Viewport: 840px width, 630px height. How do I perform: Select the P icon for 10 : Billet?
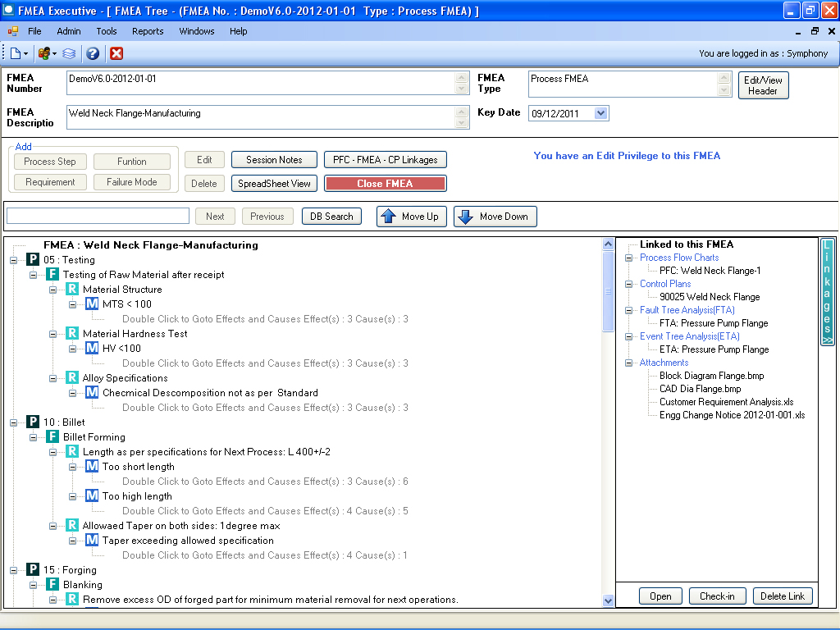[33, 422]
